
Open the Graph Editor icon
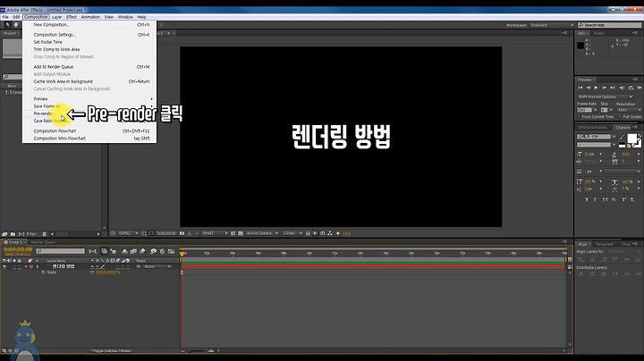click(171, 251)
